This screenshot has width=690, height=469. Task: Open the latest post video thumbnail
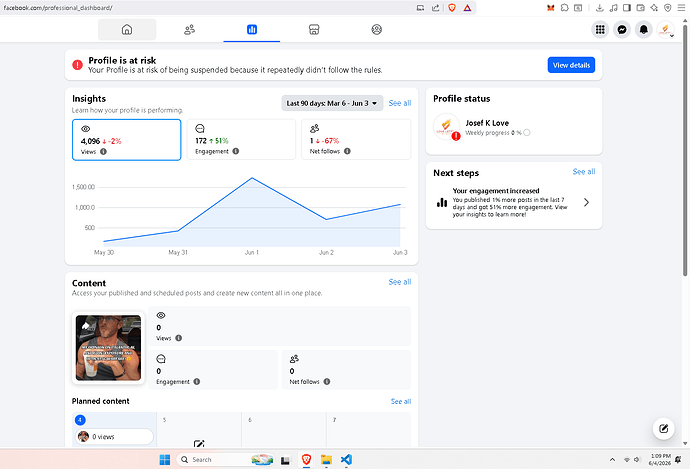[x=108, y=348]
